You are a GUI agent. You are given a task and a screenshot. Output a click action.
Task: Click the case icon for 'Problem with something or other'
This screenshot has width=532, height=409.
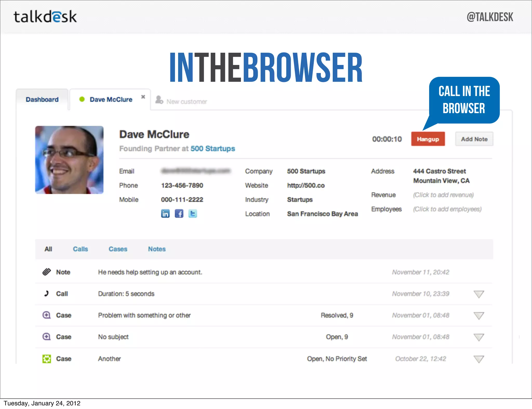[x=46, y=315]
